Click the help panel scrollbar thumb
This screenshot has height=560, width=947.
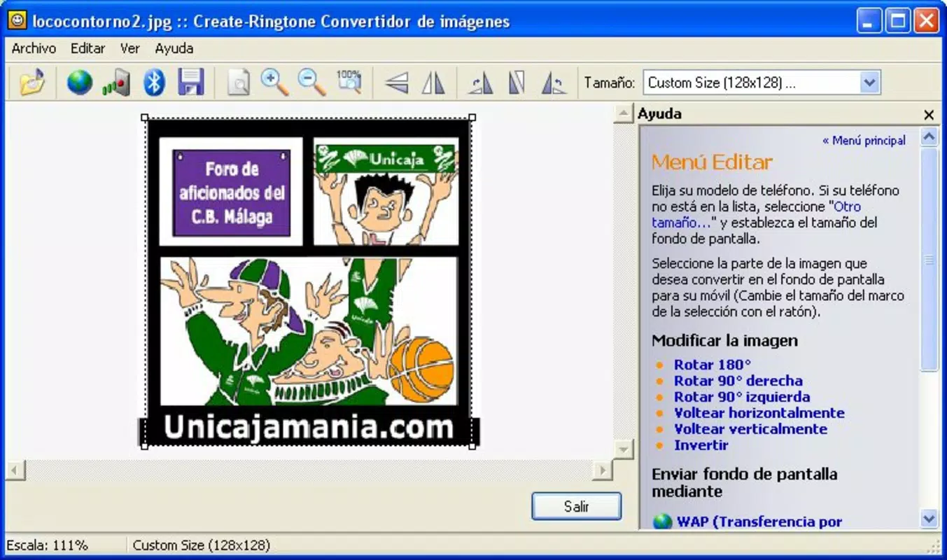pos(929,259)
